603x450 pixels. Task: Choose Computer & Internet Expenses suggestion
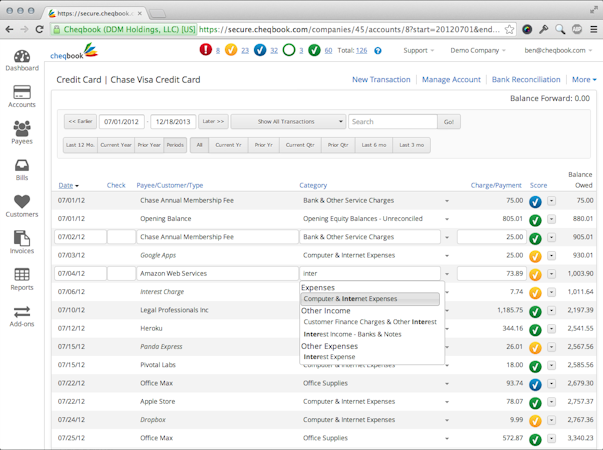click(x=370, y=299)
